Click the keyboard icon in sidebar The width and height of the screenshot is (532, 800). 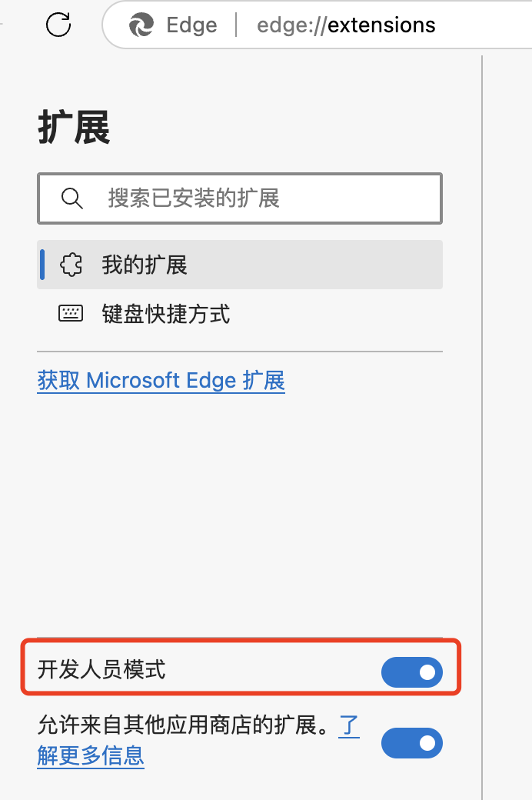click(71, 314)
